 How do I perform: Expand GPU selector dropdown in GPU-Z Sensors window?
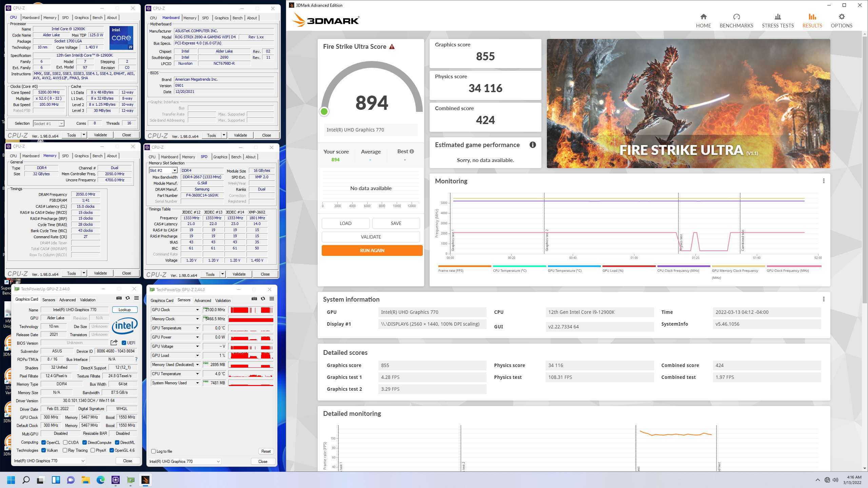click(x=218, y=462)
